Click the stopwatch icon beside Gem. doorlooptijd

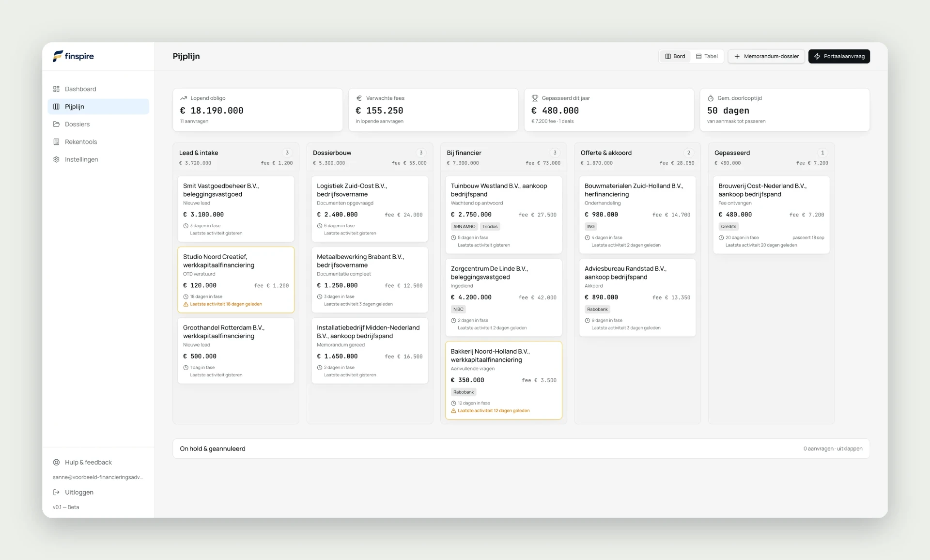click(x=711, y=98)
